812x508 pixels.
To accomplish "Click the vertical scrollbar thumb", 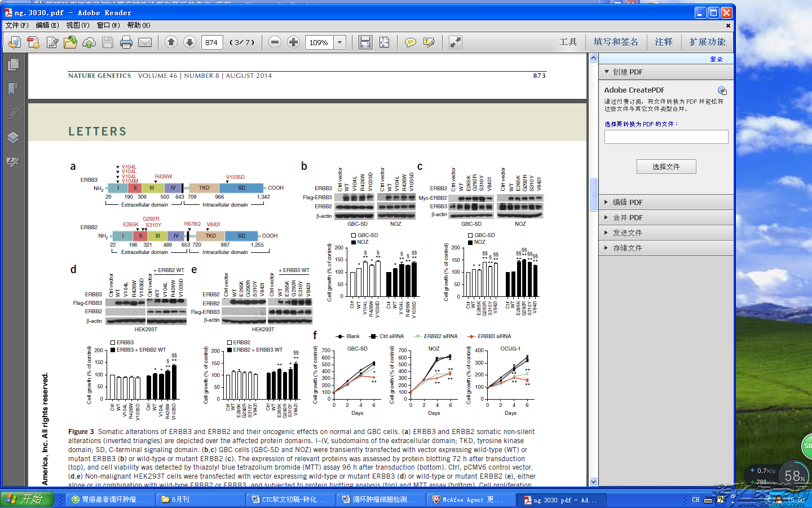I will [593, 194].
